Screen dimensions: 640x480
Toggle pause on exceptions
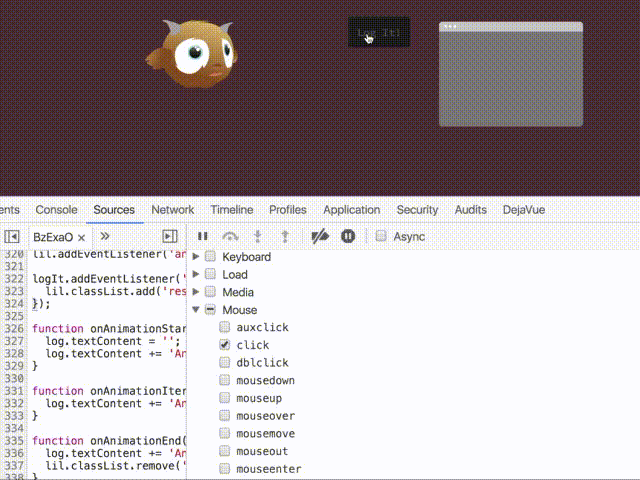(348, 236)
